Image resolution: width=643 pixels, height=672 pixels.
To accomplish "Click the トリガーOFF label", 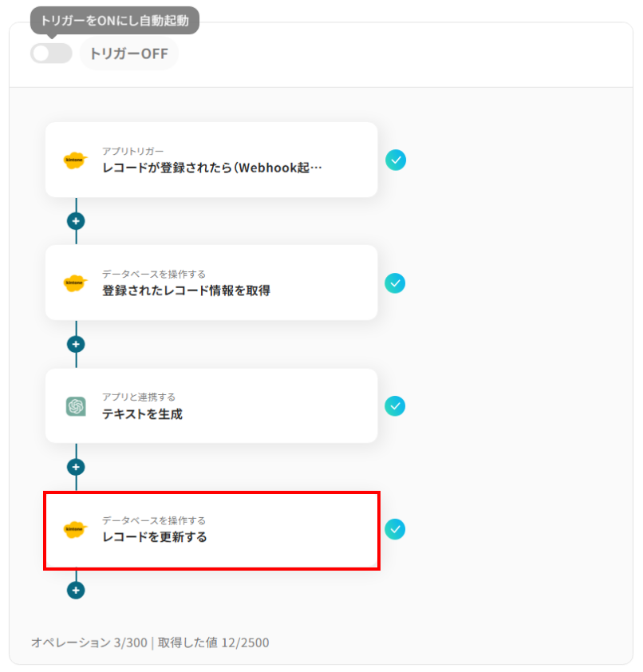I will 129,54.
